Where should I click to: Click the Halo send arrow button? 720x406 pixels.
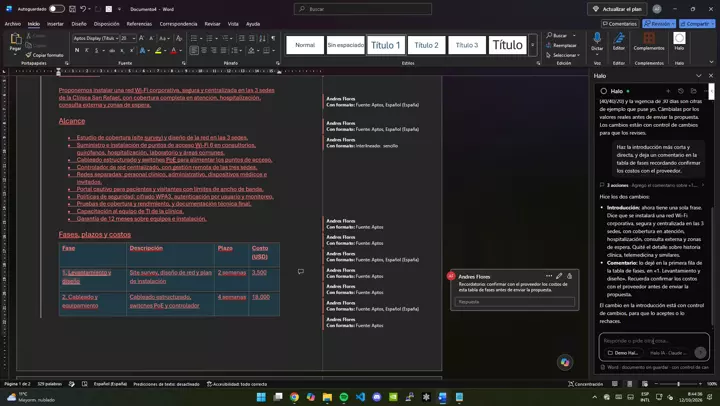click(x=700, y=352)
